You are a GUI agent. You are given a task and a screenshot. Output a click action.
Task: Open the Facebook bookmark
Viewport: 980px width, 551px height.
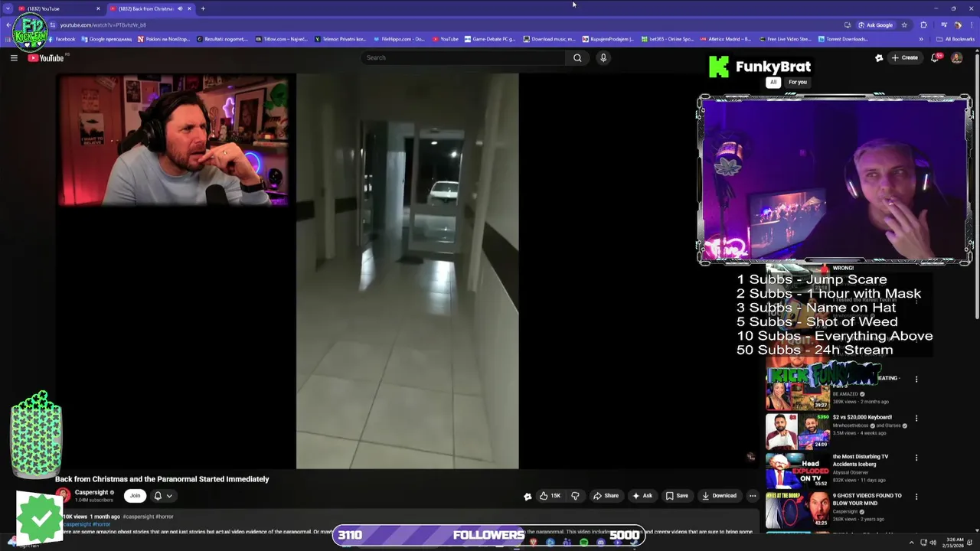pos(62,39)
